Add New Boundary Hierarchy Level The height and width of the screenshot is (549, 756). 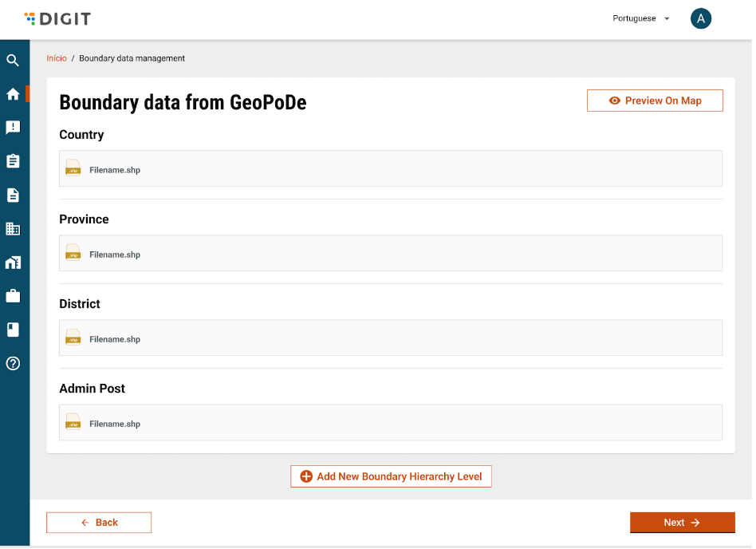click(x=391, y=476)
